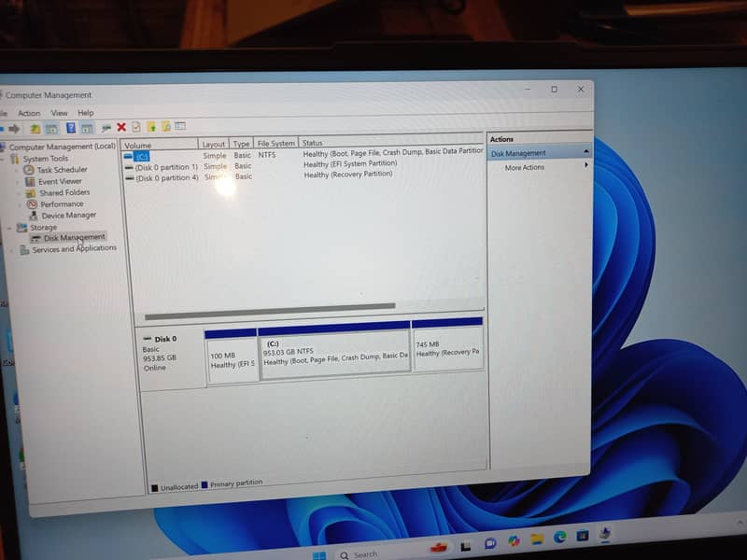Open the Copilot icon on taskbar
The height and width of the screenshot is (560, 747).
pos(514,541)
